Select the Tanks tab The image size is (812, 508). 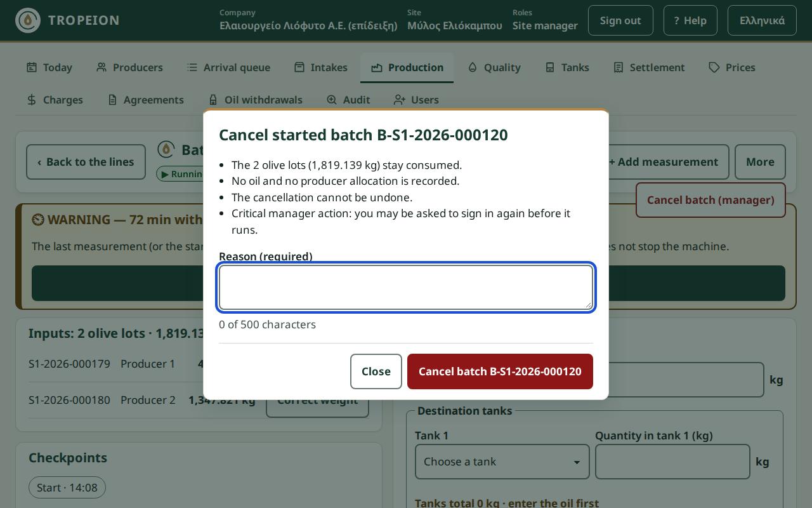[x=568, y=67]
